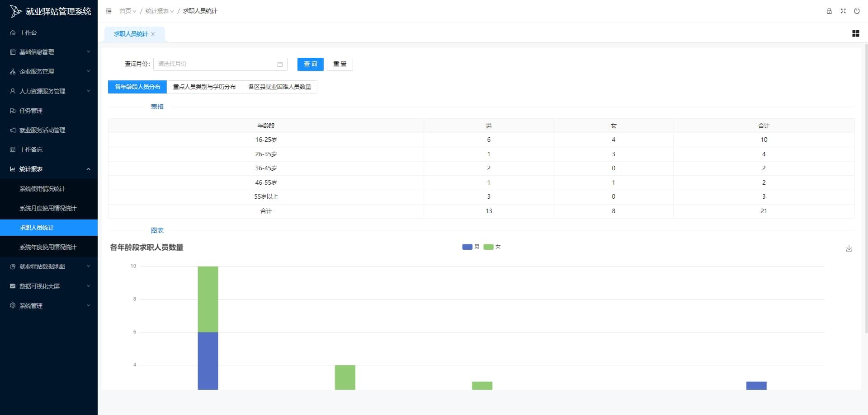Screen dimensions: 868x415
Task: Click the 46-55岁 table cell
Action: tap(266, 182)
